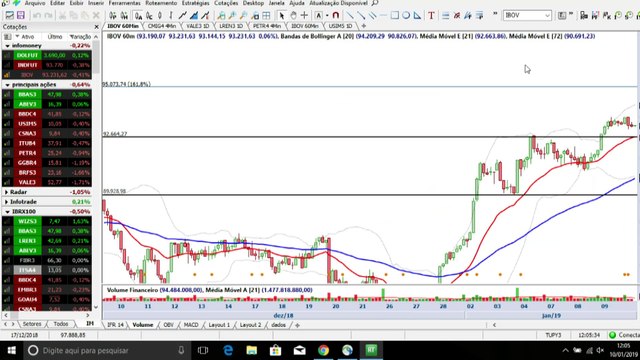This screenshot has height=360, width=640.
Task: Close the Cotações panel
Action: coord(96,27)
